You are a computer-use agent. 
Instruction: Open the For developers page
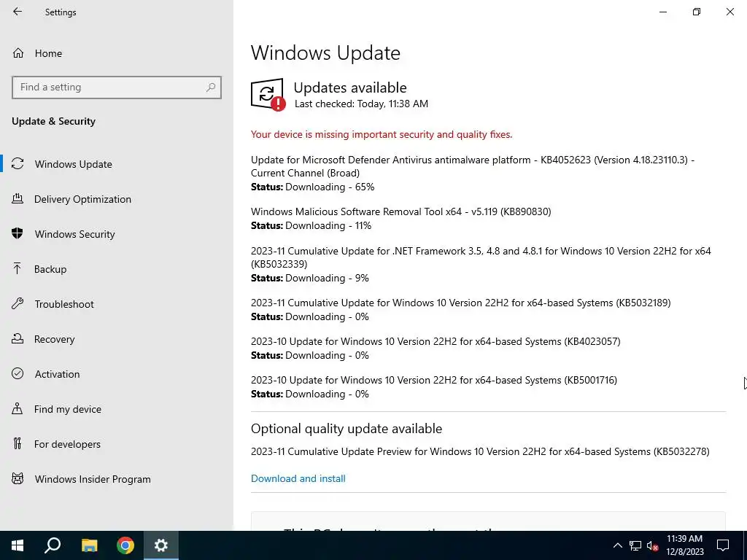click(67, 444)
